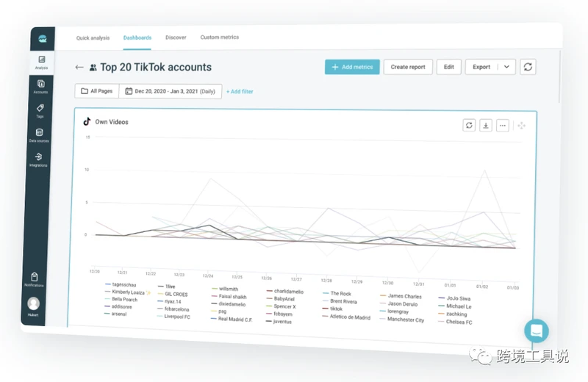Go back using the left arrow

(79, 67)
